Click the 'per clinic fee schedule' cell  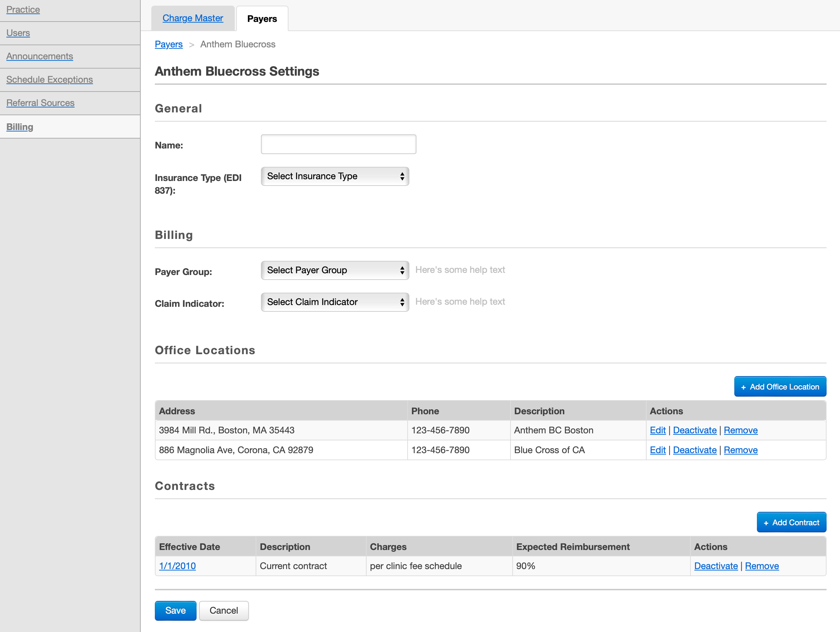point(439,566)
